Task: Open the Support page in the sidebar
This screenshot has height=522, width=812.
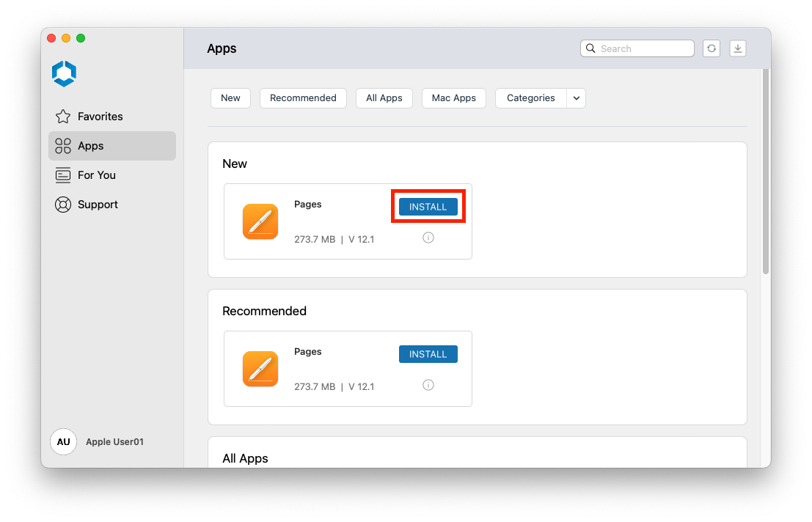Action: (98, 205)
